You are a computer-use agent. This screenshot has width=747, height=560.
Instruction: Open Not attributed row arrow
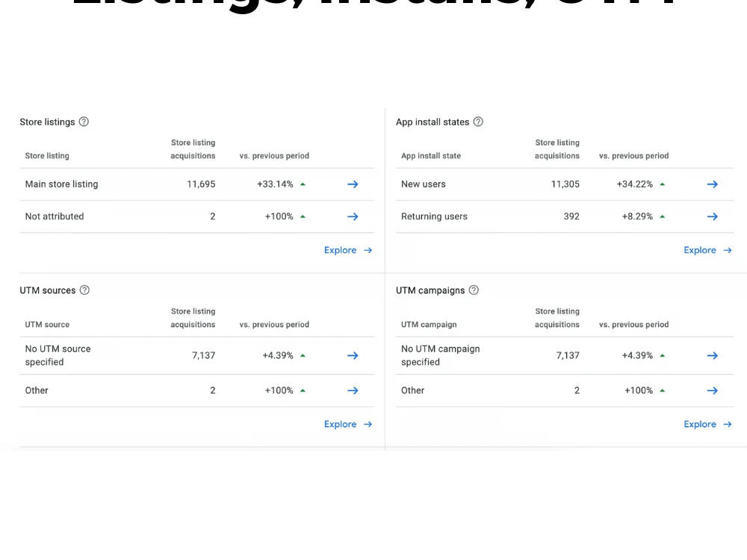(x=353, y=217)
